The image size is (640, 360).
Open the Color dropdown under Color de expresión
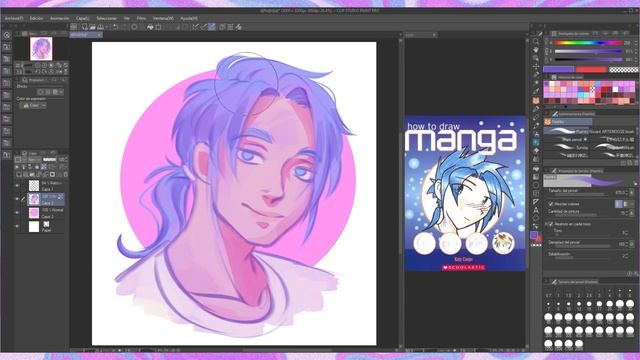[33, 105]
